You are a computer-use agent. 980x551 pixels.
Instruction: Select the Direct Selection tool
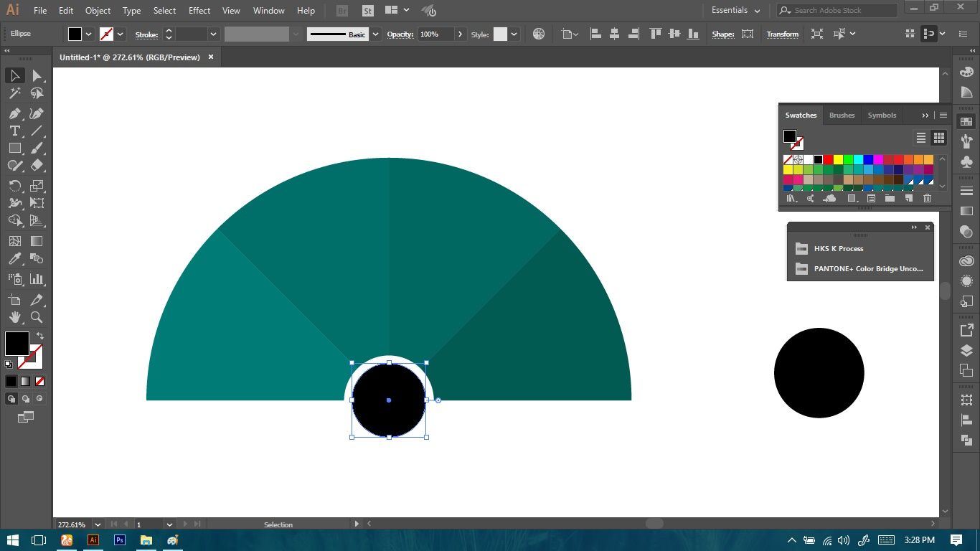click(37, 75)
